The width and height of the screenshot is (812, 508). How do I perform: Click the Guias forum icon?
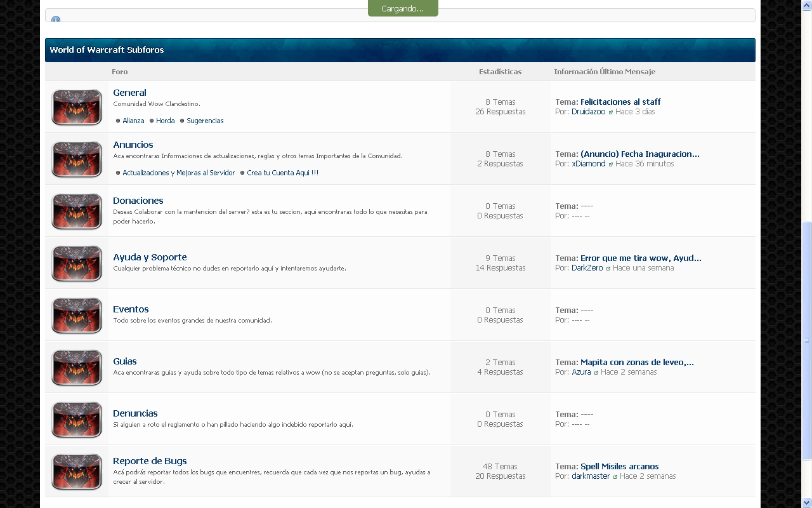click(77, 368)
